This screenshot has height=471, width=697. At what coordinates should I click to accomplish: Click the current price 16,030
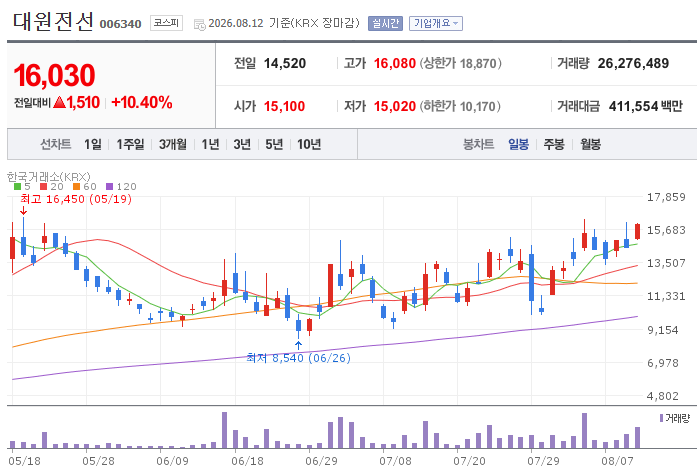pyautogui.click(x=54, y=75)
